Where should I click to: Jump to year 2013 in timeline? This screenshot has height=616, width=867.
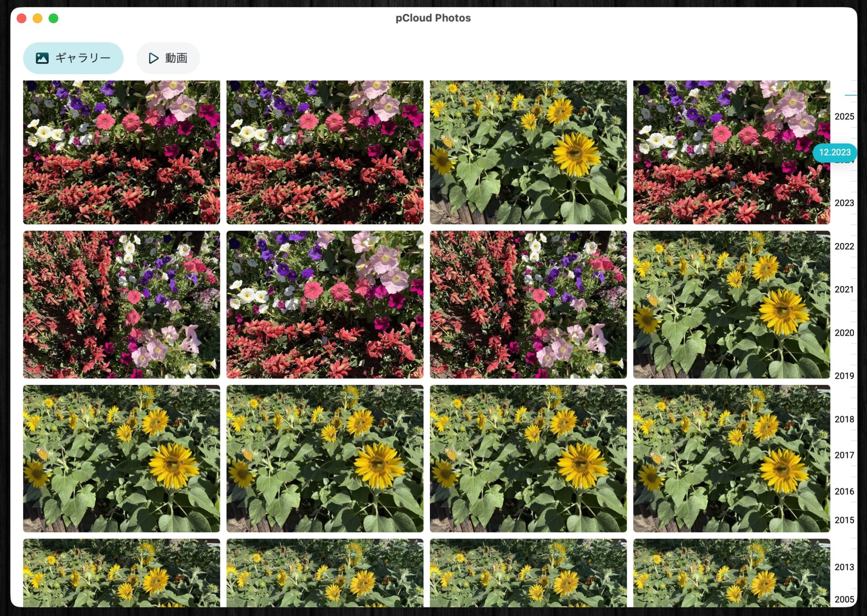point(844,567)
